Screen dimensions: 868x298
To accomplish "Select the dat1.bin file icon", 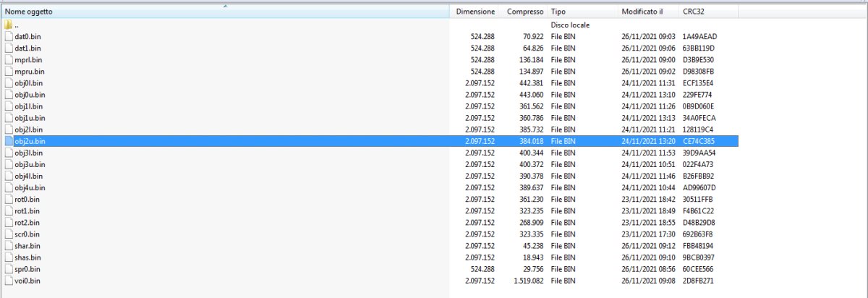I will 8,48.
